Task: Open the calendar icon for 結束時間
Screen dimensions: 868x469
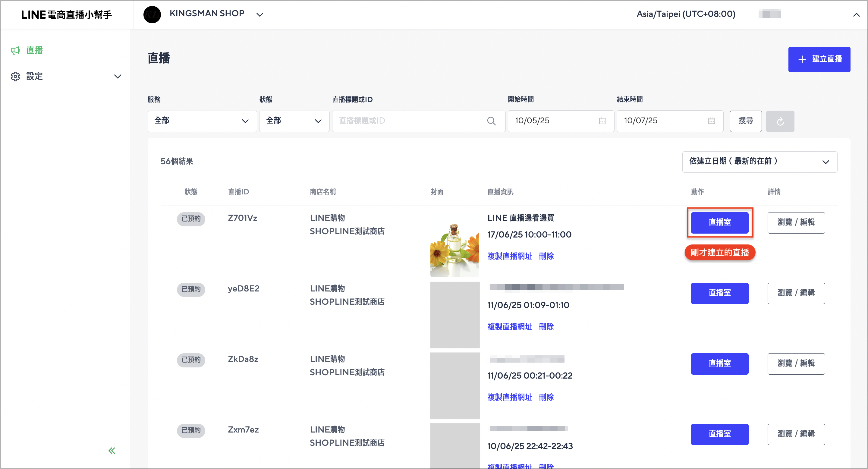Action: click(711, 121)
